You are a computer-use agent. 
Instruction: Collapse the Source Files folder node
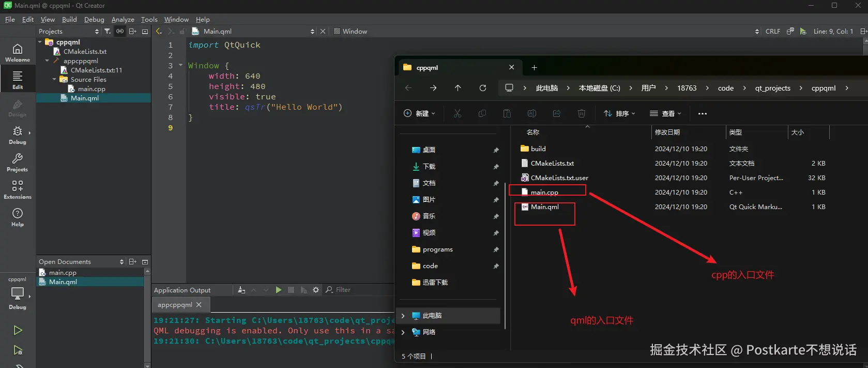(x=55, y=79)
